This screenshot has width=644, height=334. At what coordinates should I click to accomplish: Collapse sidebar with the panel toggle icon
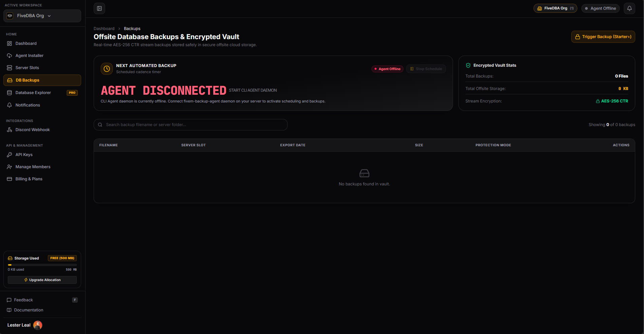pos(99,8)
